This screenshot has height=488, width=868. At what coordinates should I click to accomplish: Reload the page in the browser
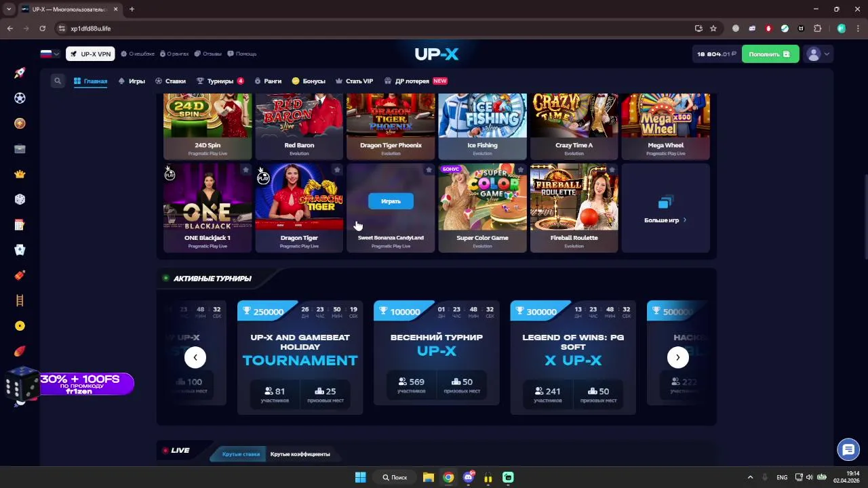coord(43,28)
